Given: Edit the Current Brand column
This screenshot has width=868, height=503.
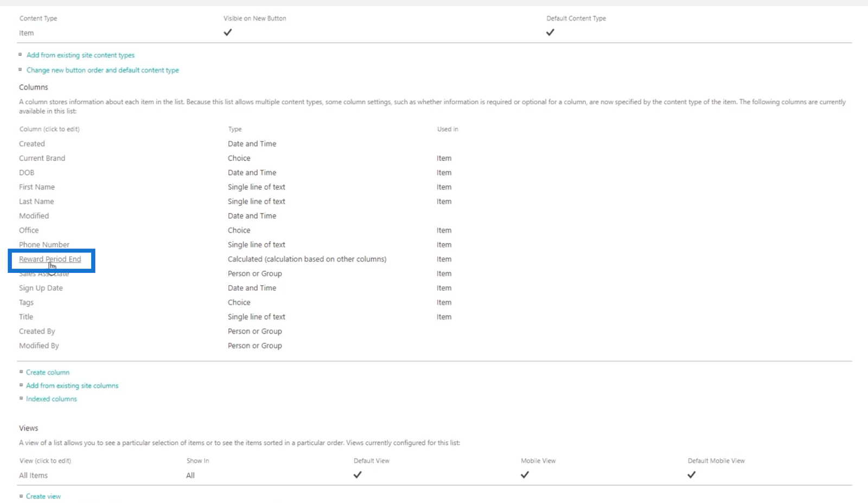Looking at the screenshot, I should point(42,158).
